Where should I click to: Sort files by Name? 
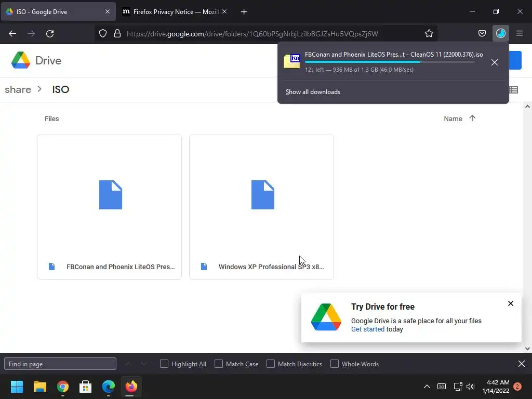453,119
